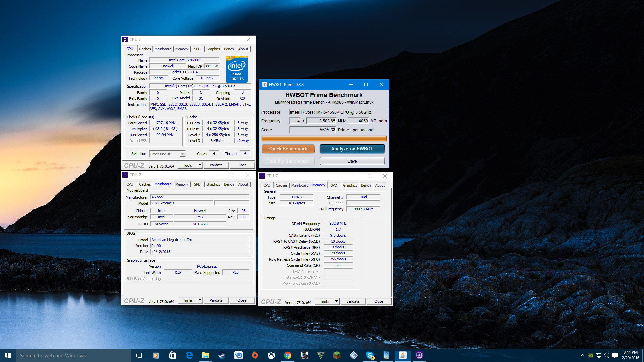Launch Origin from the taskbar

[255, 355]
